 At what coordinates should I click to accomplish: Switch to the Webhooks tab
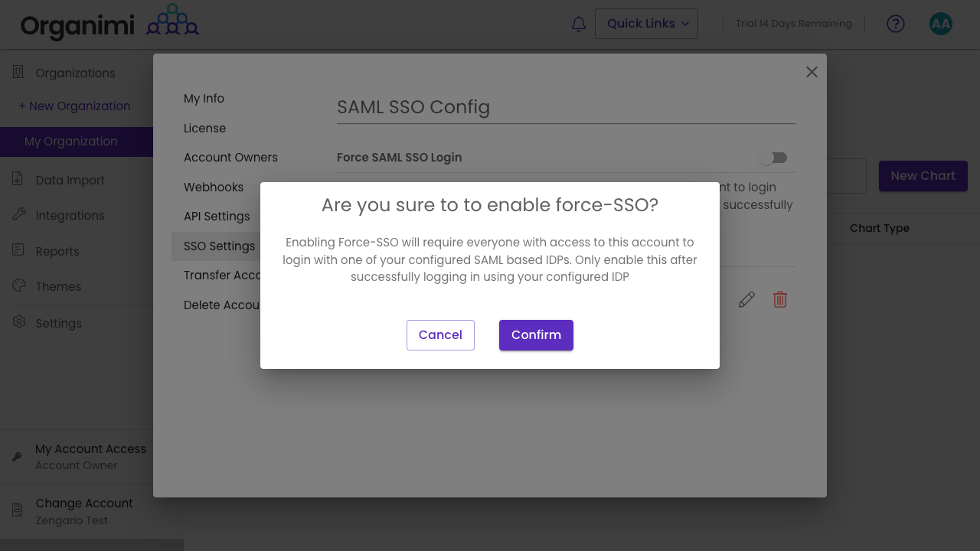(213, 187)
